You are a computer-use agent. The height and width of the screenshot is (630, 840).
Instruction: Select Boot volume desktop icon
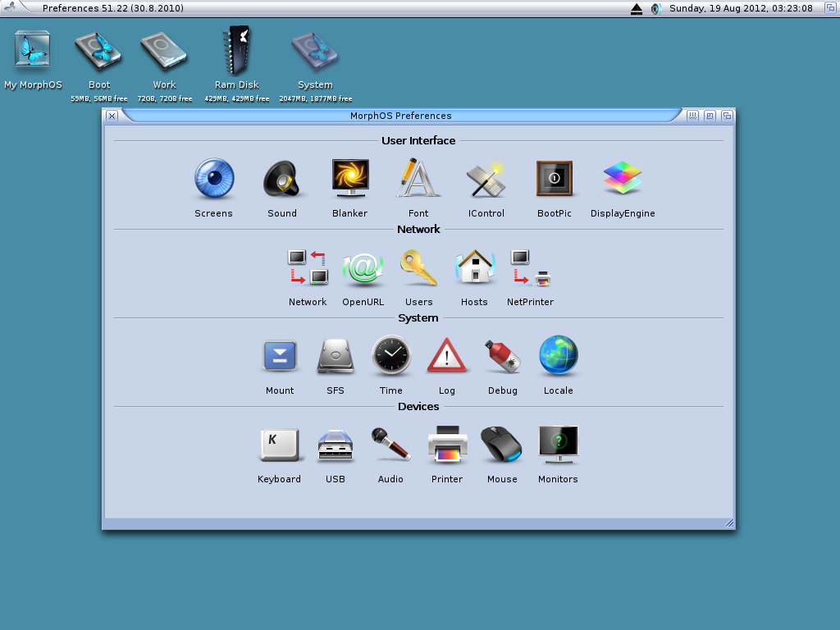coord(99,52)
